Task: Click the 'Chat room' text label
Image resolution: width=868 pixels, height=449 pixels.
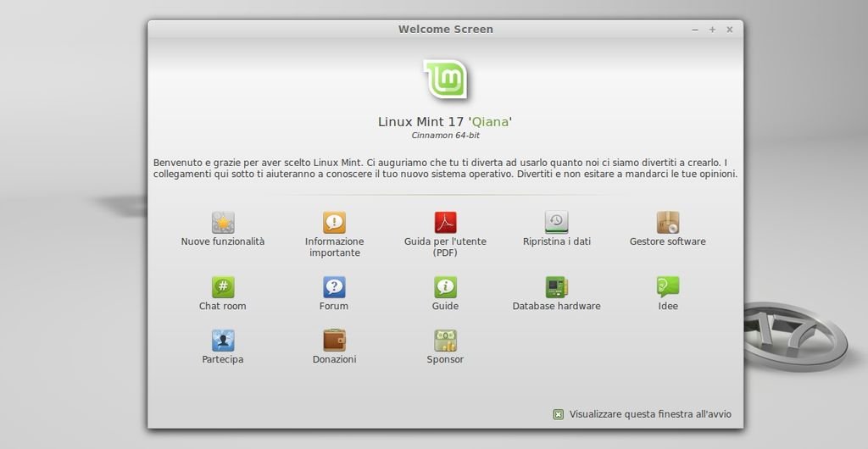Action: [x=223, y=306]
